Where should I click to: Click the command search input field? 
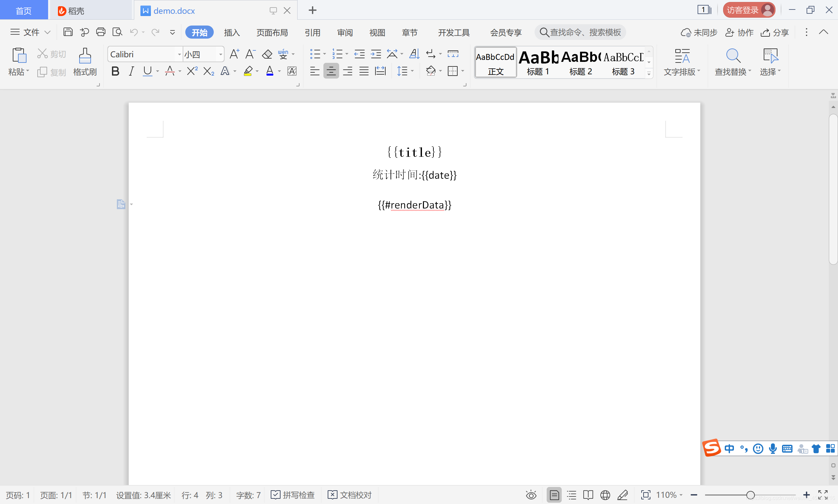580,32
